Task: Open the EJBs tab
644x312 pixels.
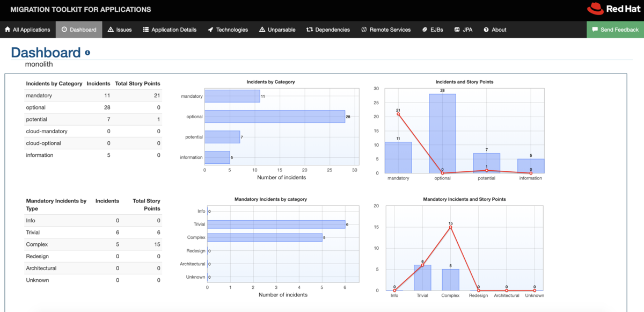Action: pyautogui.click(x=433, y=30)
